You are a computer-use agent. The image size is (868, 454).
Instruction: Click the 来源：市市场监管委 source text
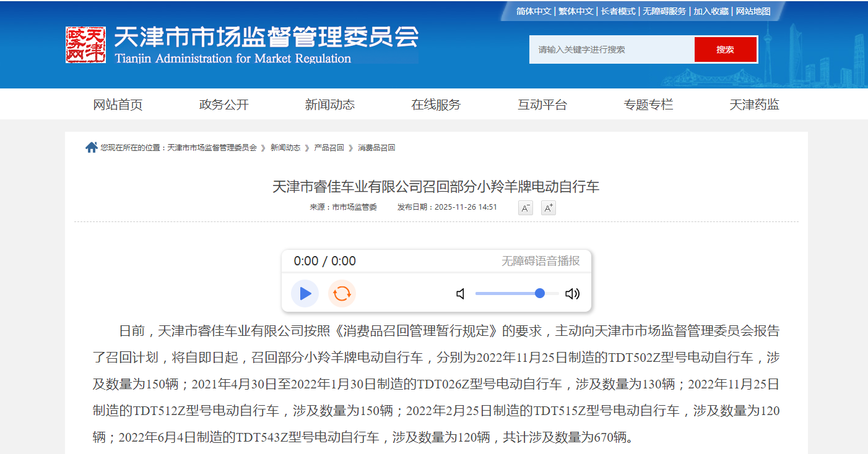(x=343, y=207)
